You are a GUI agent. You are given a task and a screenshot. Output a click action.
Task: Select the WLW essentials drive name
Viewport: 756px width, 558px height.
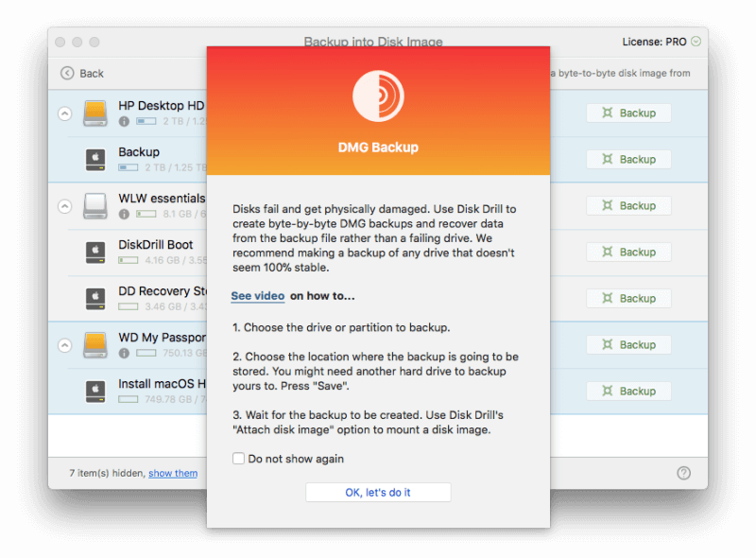[162, 199]
